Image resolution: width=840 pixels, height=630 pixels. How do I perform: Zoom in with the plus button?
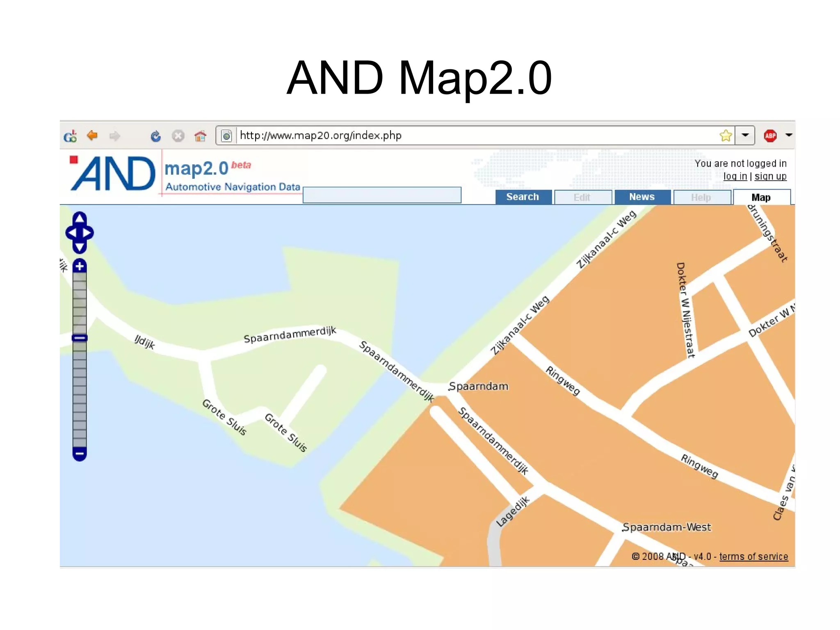click(x=80, y=266)
